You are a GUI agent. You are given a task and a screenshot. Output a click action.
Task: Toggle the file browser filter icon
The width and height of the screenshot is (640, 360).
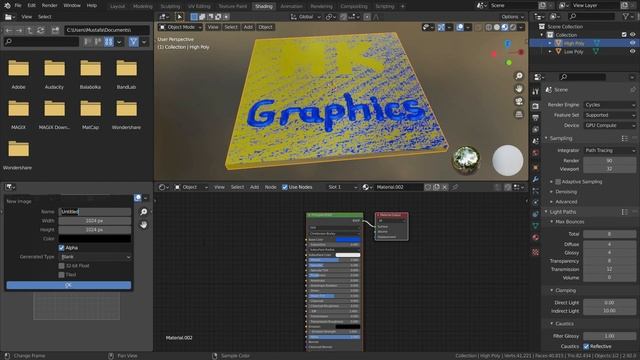click(x=133, y=42)
